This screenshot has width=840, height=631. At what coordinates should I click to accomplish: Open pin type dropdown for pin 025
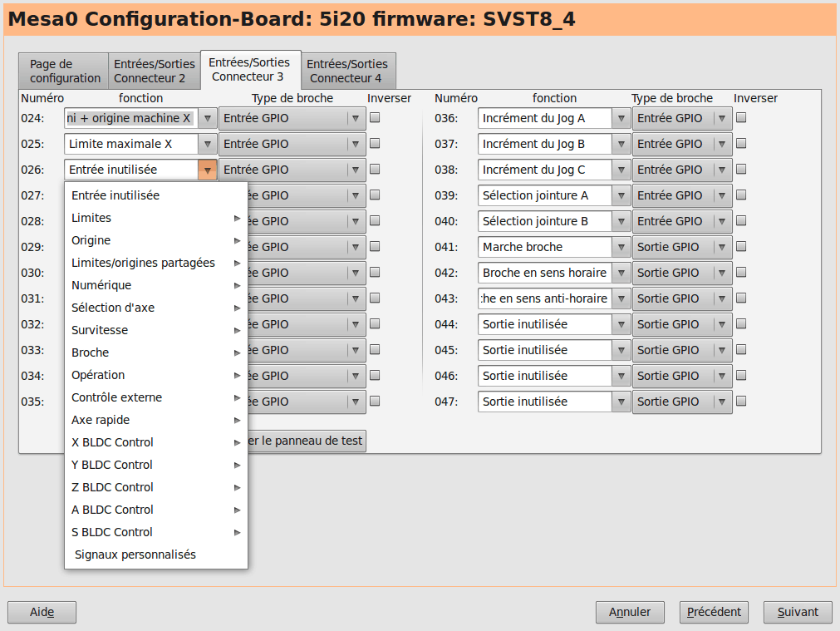point(292,144)
